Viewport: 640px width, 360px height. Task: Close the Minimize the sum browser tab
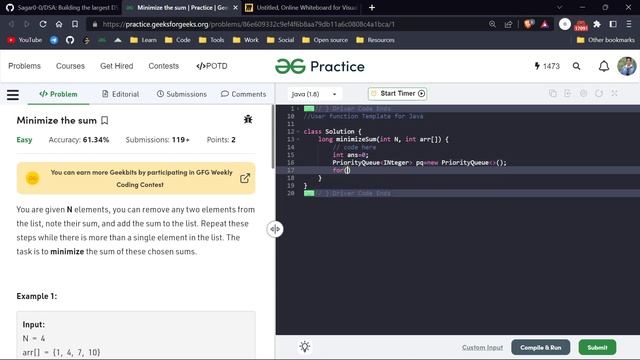click(235, 7)
